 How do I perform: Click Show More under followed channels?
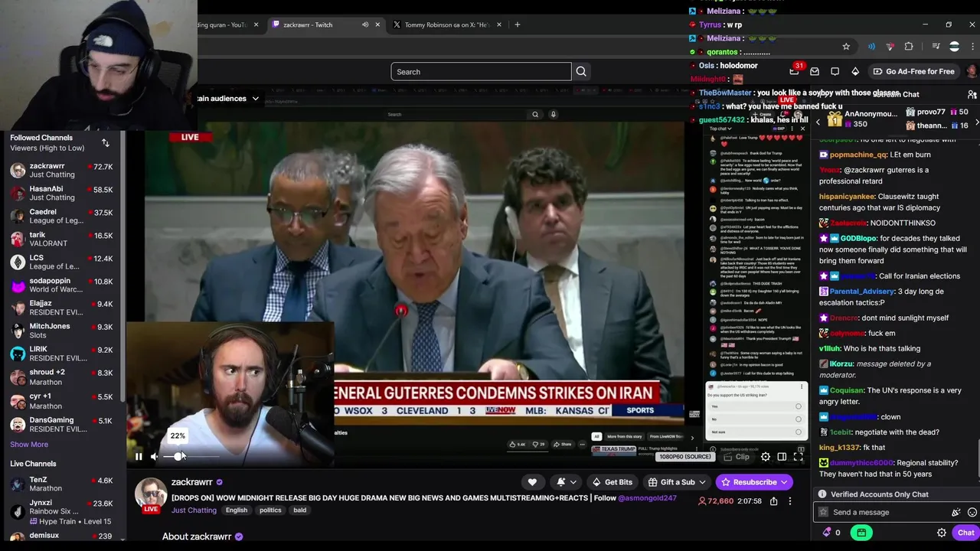click(x=29, y=445)
